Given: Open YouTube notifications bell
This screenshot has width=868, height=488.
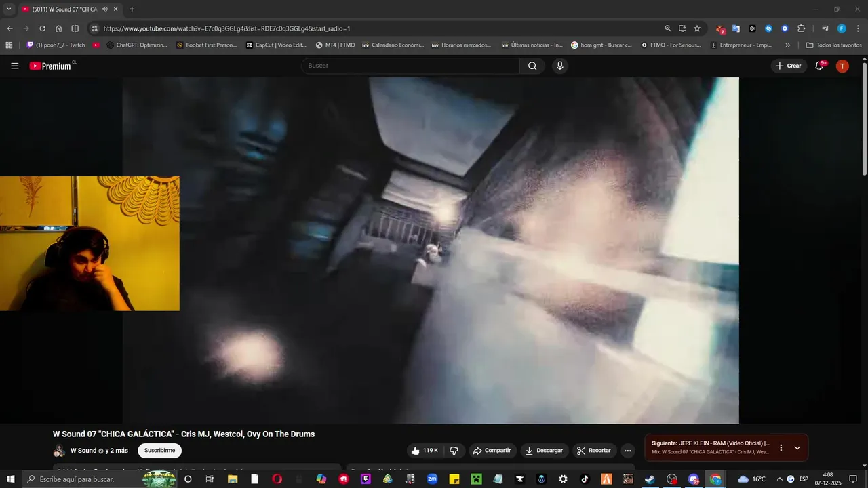Looking at the screenshot, I should 820,66.
